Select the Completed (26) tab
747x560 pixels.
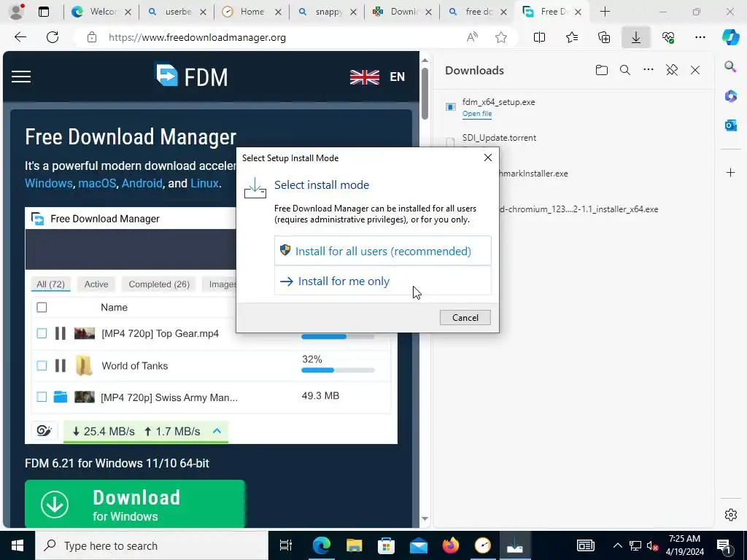159,284
